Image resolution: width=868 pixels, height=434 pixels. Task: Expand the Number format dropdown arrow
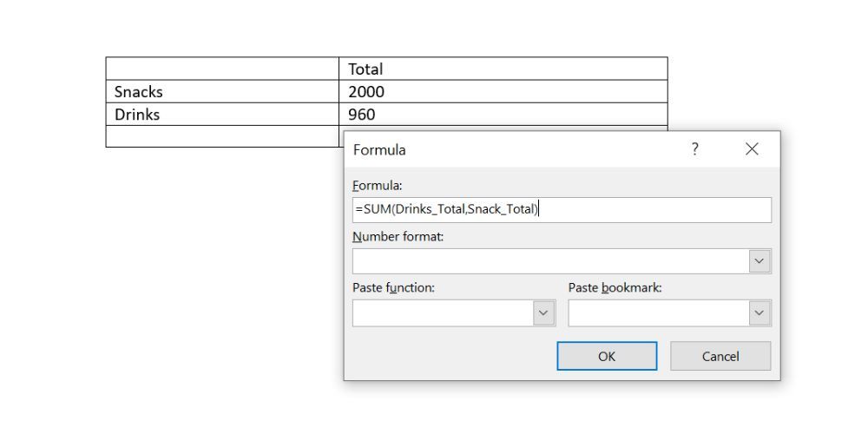(759, 261)
